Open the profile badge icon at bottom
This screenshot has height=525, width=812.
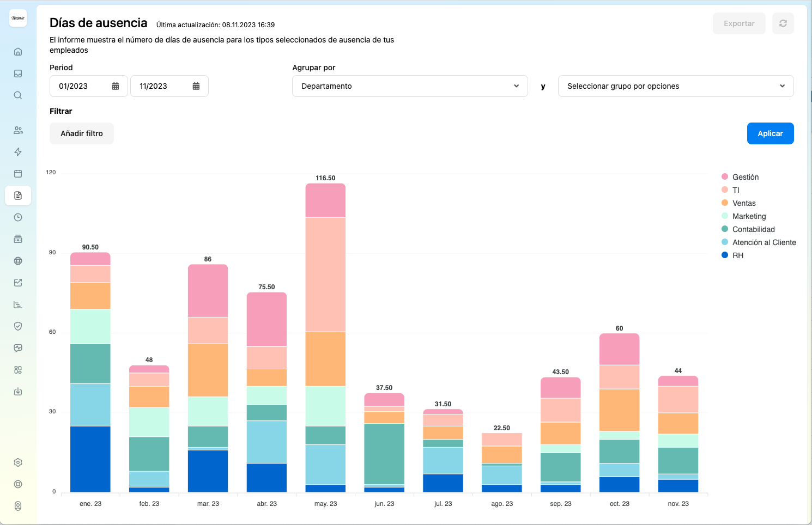coord(18,506)
